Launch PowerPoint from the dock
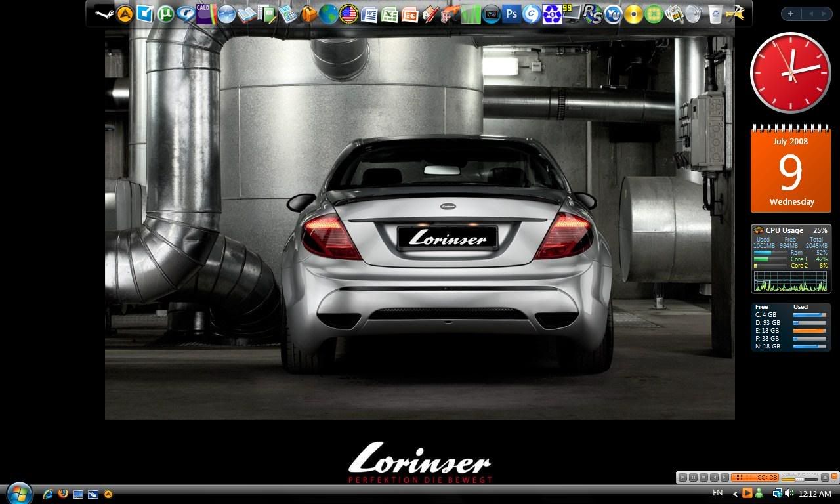 pos(410,14)
